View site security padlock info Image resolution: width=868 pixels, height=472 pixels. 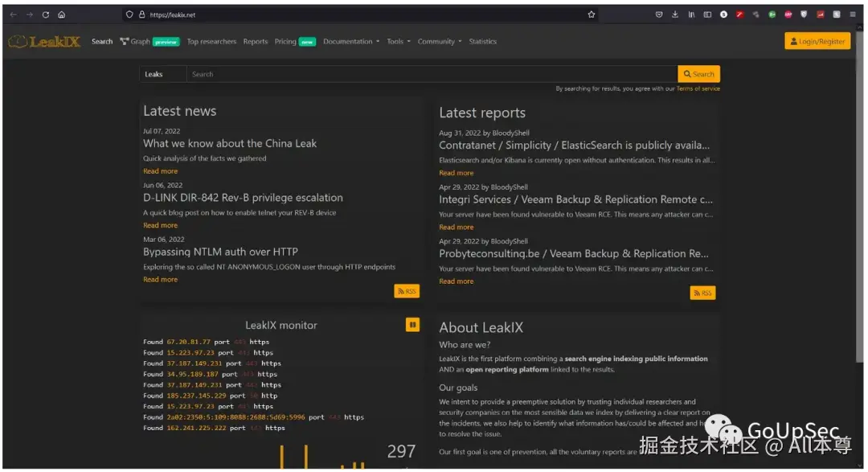(141, 15)
